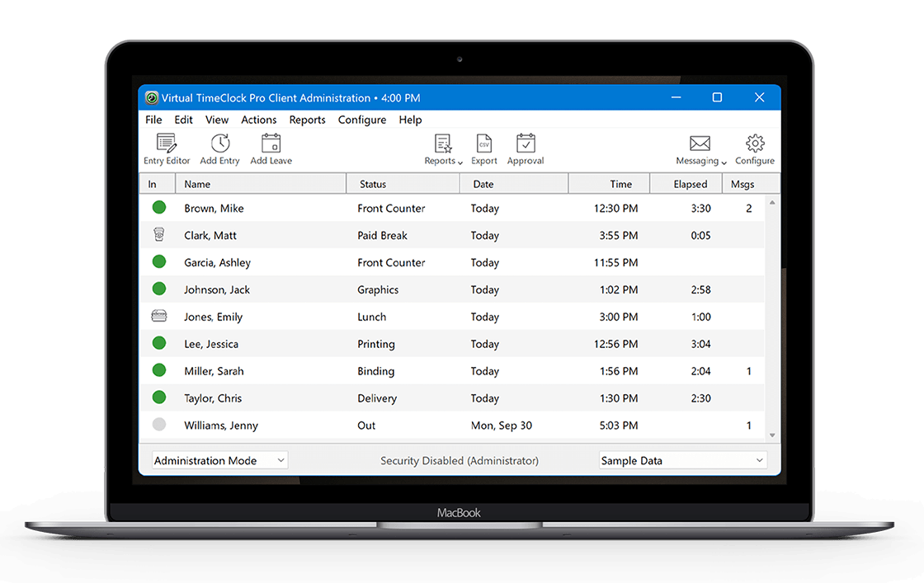The height and width of the screenshot is (583, 924).
Task: Click green status dot for Taylor, Chris
Action: tap(159, 397)
